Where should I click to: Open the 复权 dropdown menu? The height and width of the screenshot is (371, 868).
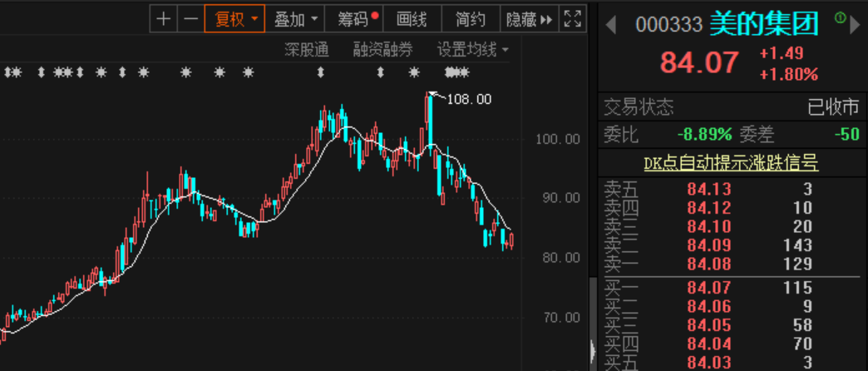(235, 19)
